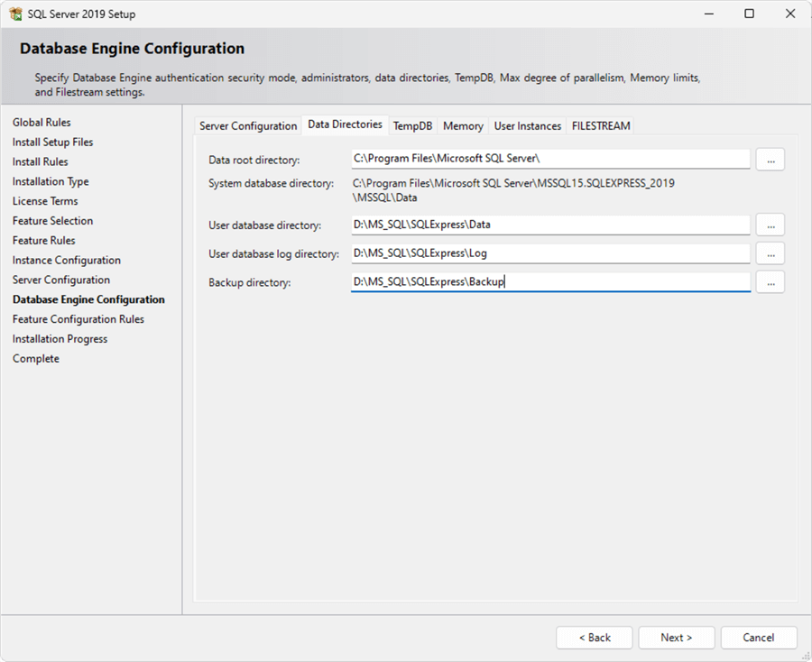
Task: Click the Complete step
Action: [36, 359]
